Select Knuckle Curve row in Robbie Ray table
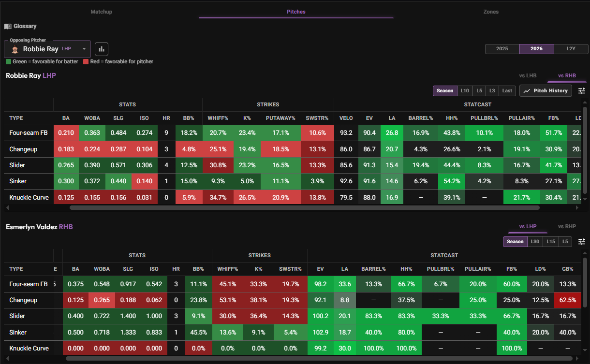Image resolution: width=590 pixels, height=364 pixels. pyautogui.click(x=293, y=197)
